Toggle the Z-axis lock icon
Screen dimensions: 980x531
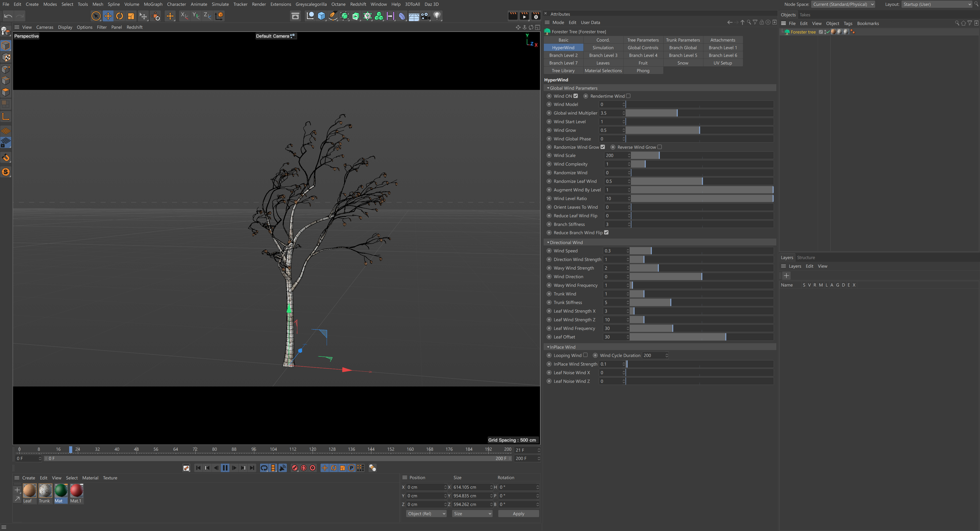(x=207, y=16)
